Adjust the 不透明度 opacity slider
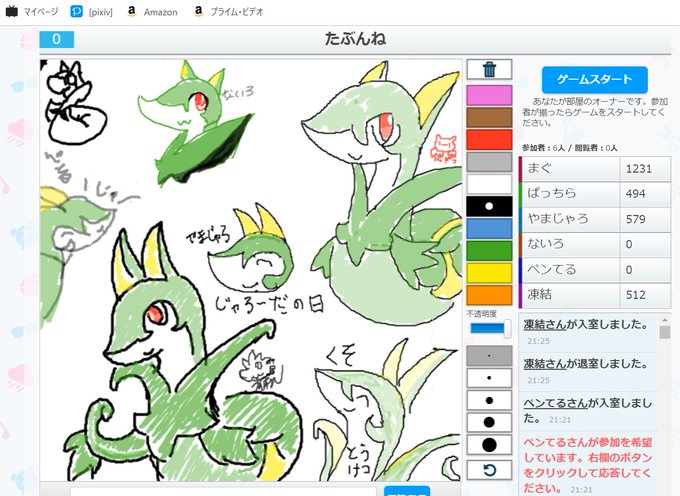Screen dimensions: 680x496 pos(490,329)
